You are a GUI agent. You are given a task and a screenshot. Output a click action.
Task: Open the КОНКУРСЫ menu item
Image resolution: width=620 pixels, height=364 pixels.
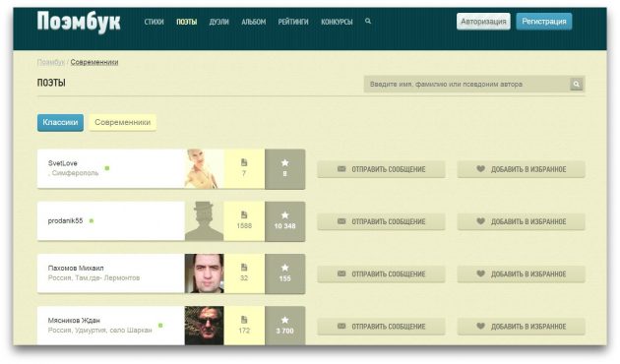pyautogui.click(x=337, y=22)
